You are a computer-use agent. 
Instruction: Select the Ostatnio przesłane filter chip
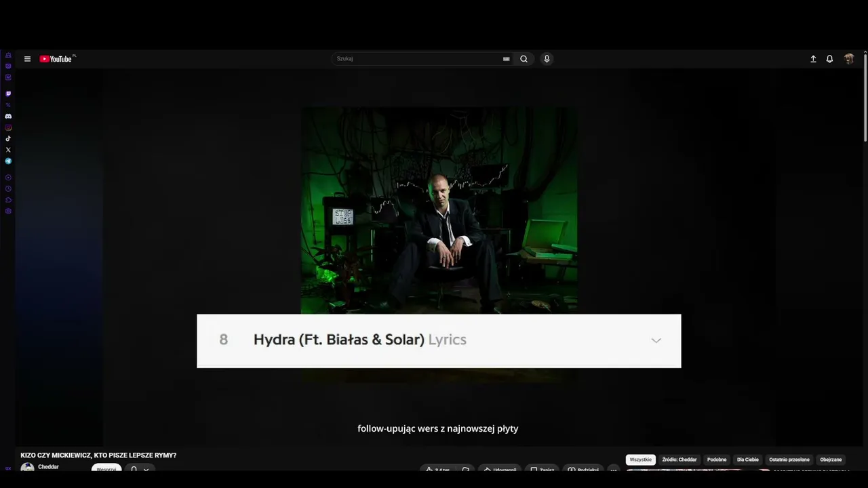[789, 460]
